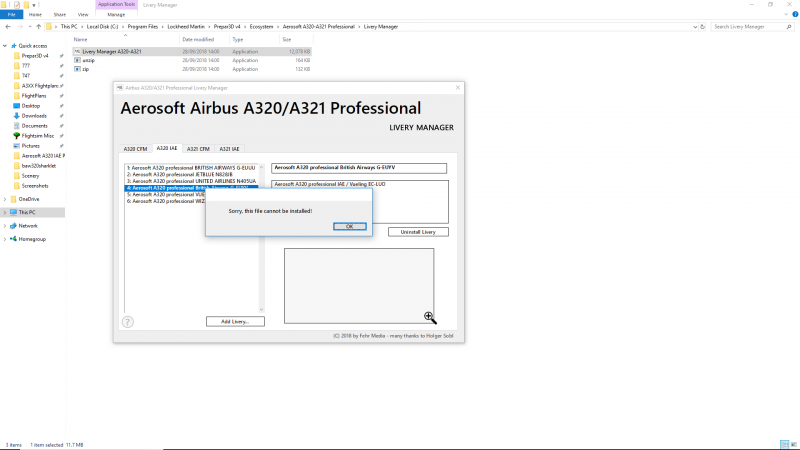This screenshot has width=800, height=450.
Task: Close the Livery Manager window
Action: (458, 88)
